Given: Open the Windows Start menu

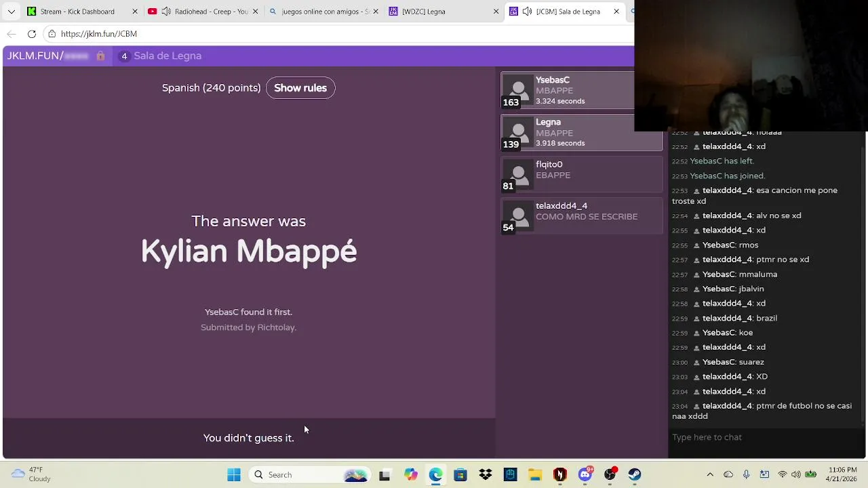Looking at the screenshot, I should point(234,475).
